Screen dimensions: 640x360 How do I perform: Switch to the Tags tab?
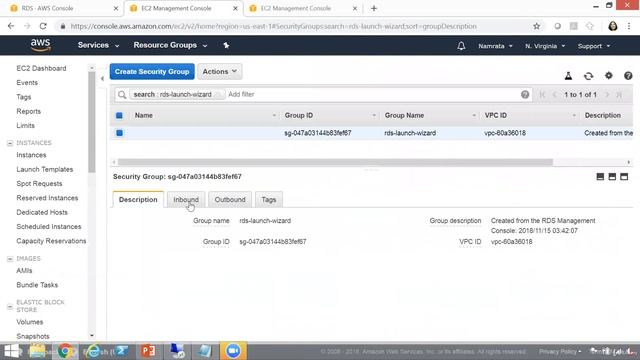[x=269, y=200]
